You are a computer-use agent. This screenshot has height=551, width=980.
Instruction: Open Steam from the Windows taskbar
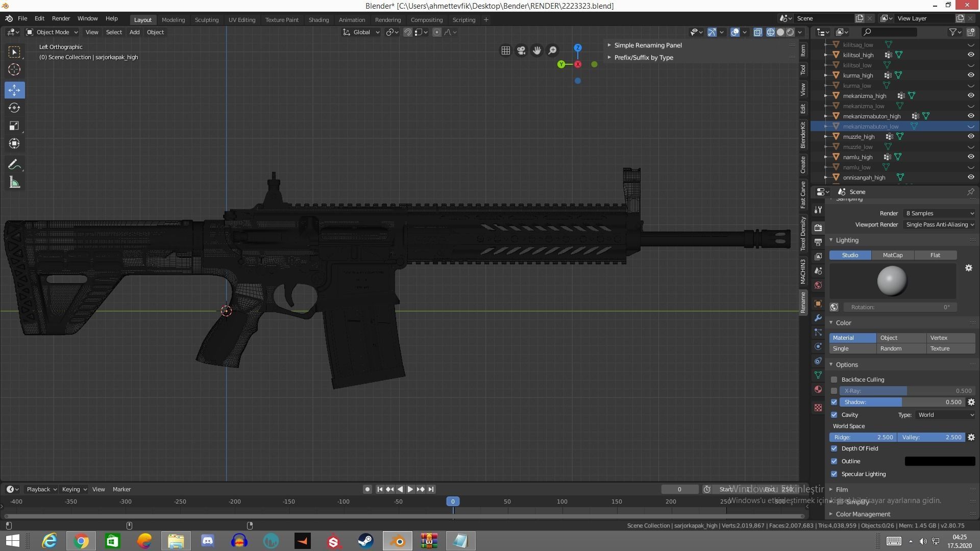tap(365, 541)
